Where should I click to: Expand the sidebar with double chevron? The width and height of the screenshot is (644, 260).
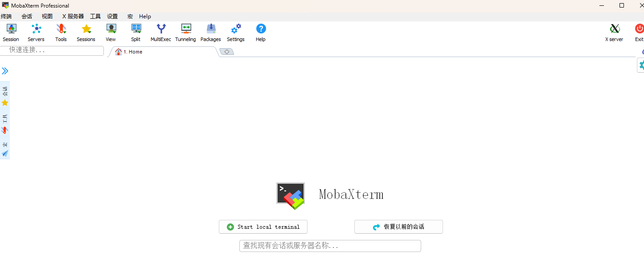click(x=5, y=71)
